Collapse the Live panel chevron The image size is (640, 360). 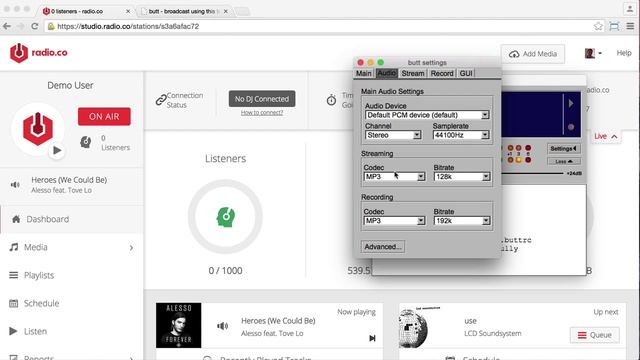(614, 136)
